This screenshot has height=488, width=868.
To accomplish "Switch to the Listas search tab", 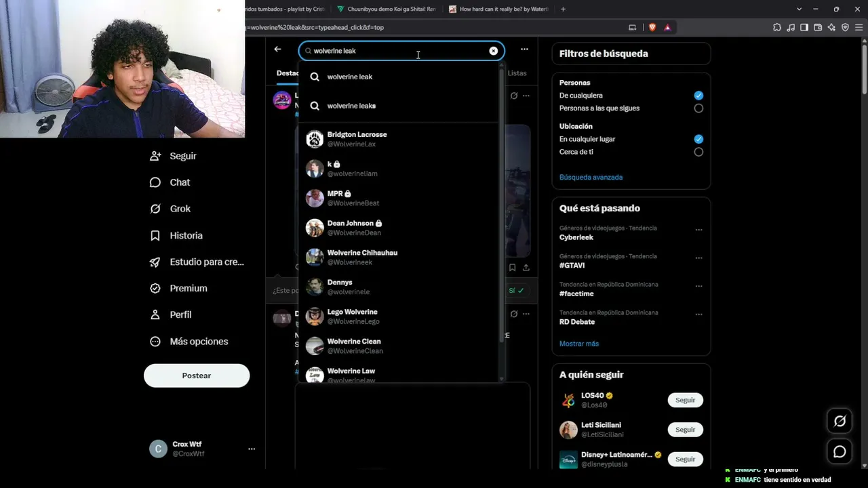I will (517, 73).
